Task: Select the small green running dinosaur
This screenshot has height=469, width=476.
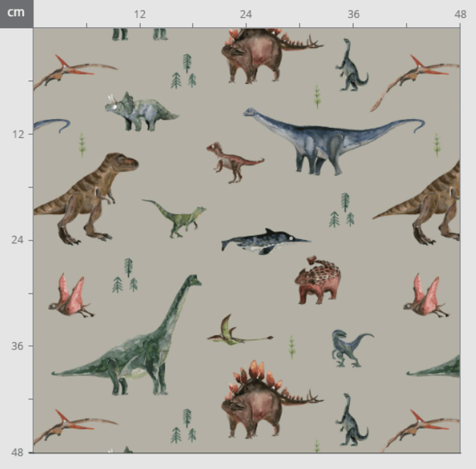Action: pyautogui.click(x=179, y=217)
